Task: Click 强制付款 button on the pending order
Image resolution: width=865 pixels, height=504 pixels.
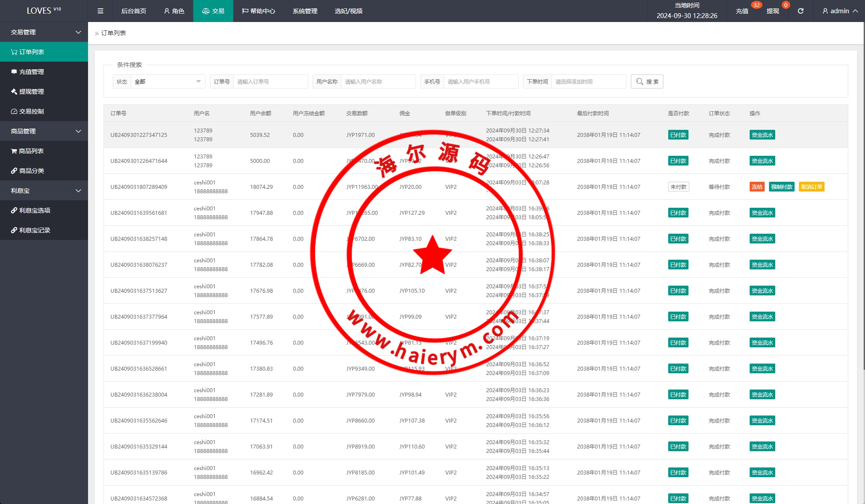Action: (x=781, y=187)
